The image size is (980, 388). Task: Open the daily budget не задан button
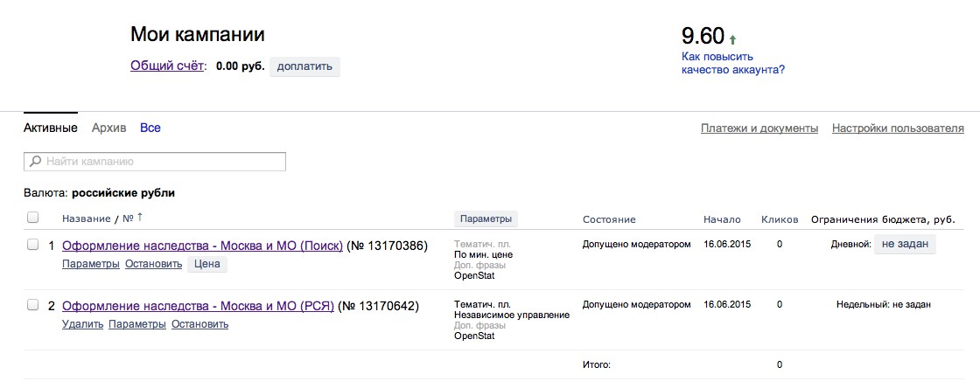pos(905,245)
